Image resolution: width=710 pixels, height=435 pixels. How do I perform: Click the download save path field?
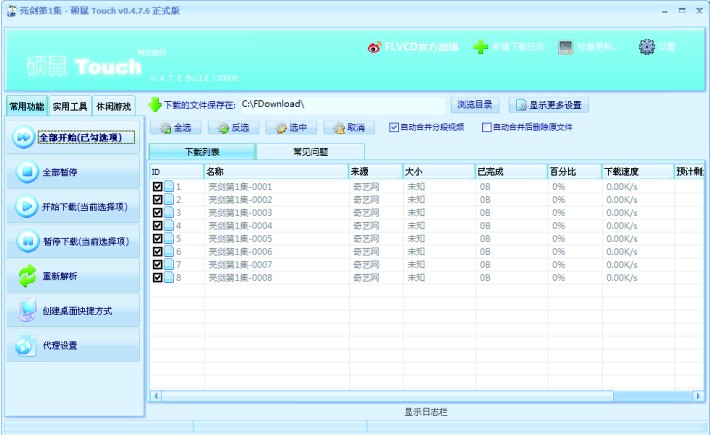pos(342,104)
